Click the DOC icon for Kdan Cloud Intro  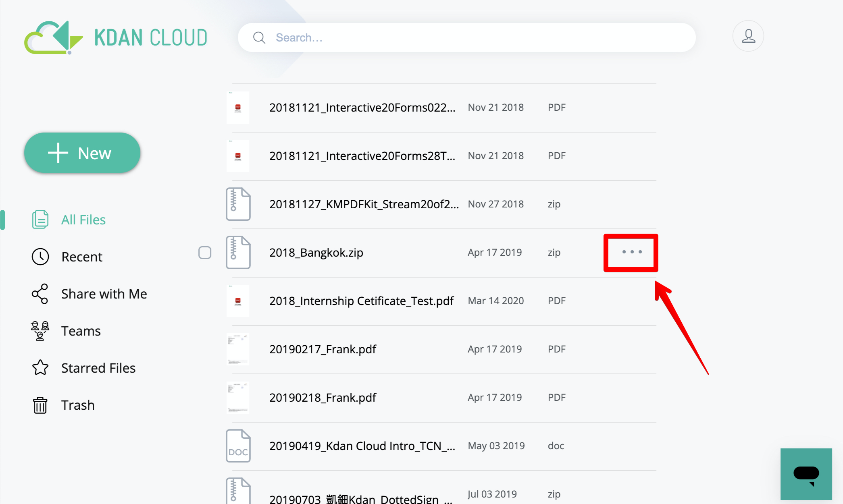click(238, 446)
